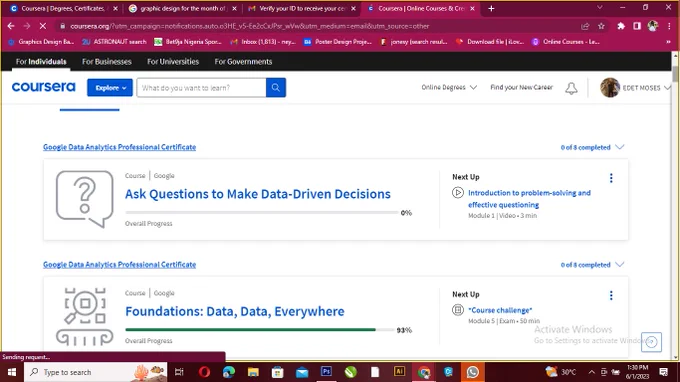Click the Ask Questions 0% progress bar

point(262,212)
